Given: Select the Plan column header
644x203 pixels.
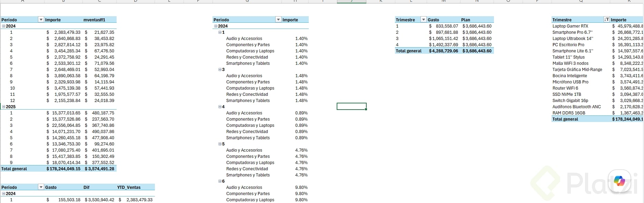Looking at the screenshot, I should (466, 20).
